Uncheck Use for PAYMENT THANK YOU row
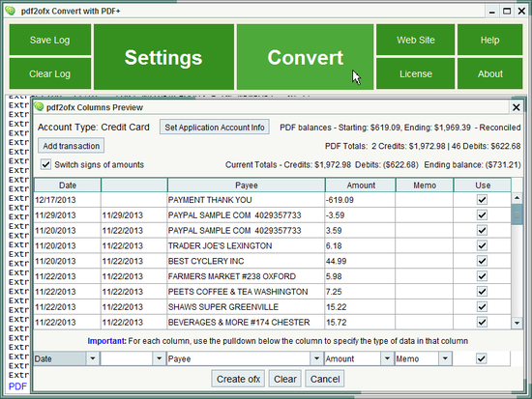 pyautogui.click(x=482, y=200)
